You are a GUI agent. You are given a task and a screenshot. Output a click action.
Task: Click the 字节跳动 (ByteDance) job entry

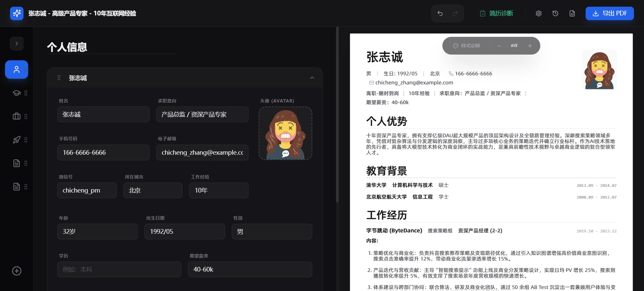491,231
